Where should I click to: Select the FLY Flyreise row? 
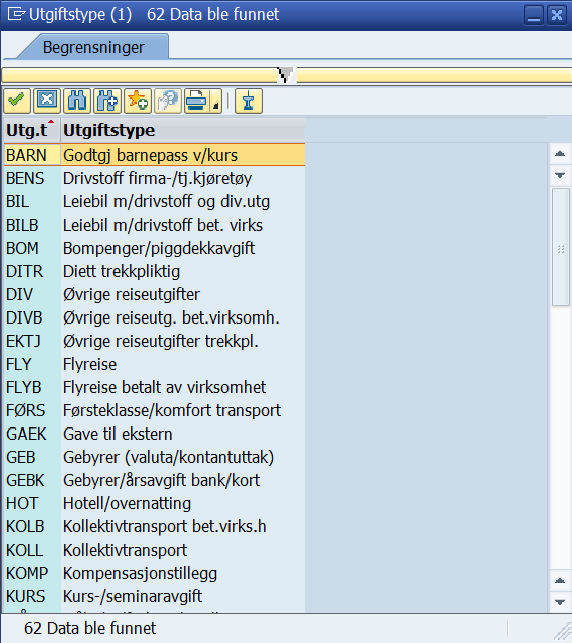(155, 364)
